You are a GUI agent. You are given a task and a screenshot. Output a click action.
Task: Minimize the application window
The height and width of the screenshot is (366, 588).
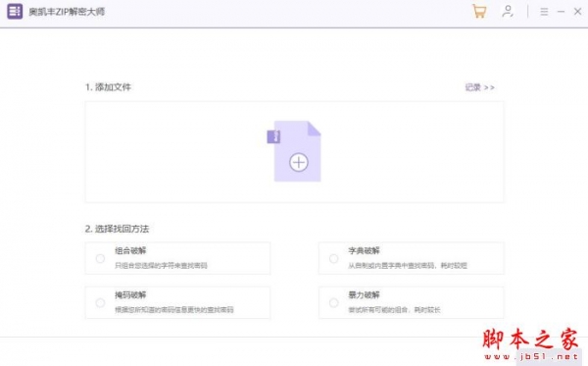(561, 12)
